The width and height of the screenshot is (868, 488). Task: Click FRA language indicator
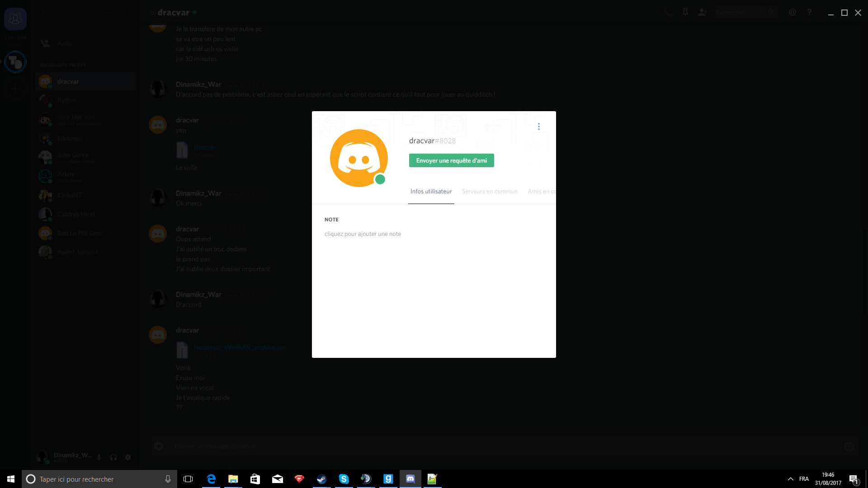click(804, 479)
